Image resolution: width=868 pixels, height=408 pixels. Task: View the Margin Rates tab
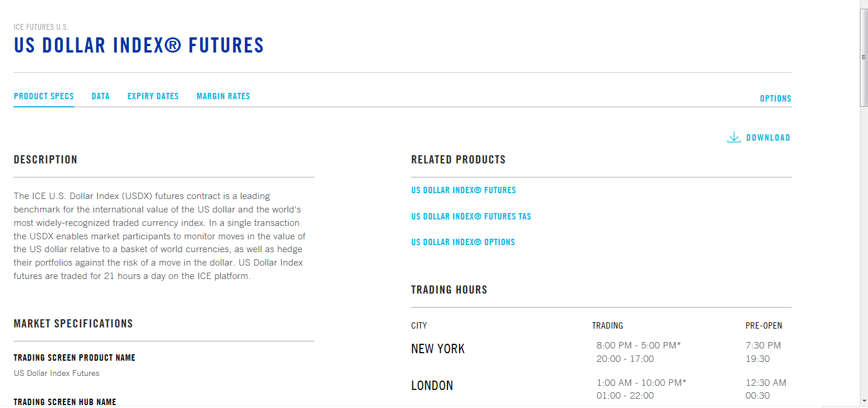pyautogui.click(x=223, y=96)
